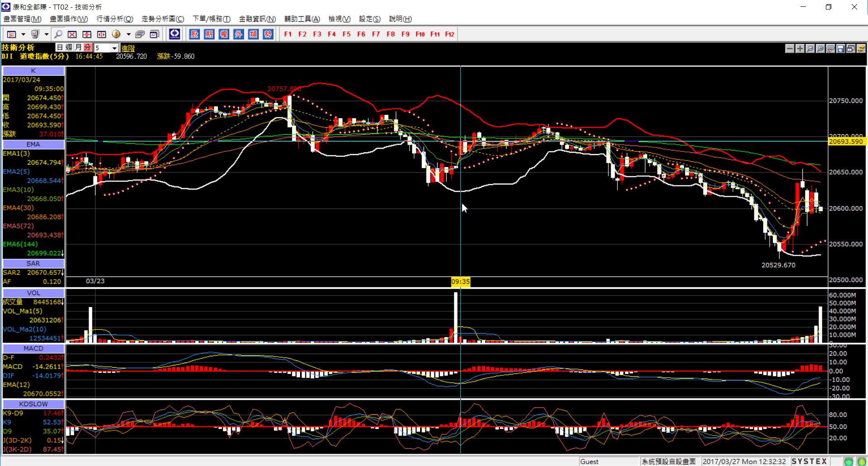This screenshot has height=466, width=868.
Task: Click the zoom out magnifier icon
Action: coord(810,49)
